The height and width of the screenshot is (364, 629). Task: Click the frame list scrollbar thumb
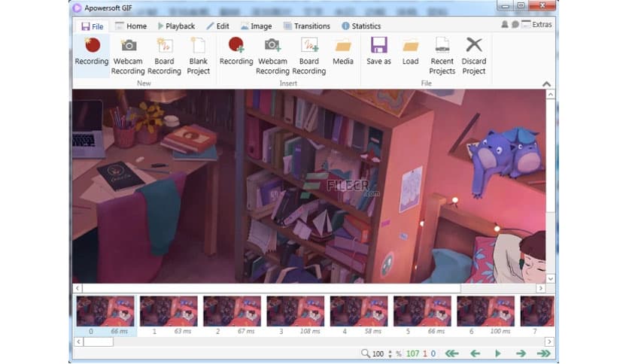99,341
